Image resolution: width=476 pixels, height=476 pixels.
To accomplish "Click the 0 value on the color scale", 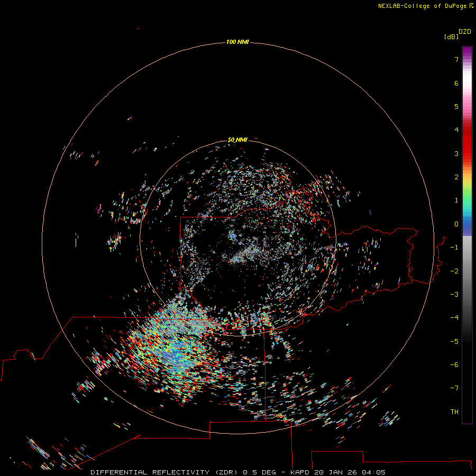I will point(456,224).
